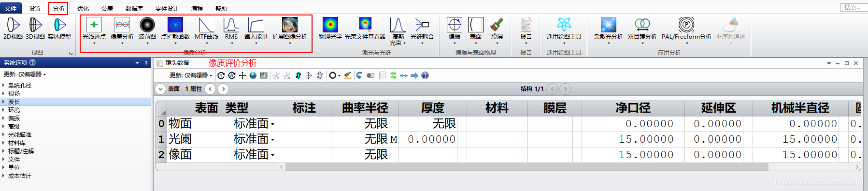Switch to the 零件设计 ribbon tab

(x=167, y=8)
